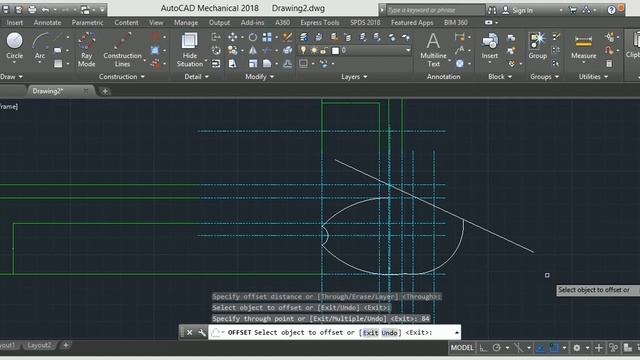The width and height of the screenshot is (640, 360).
Task: Click the Workspace switching gear icon
Action: [x=576, y=348]
